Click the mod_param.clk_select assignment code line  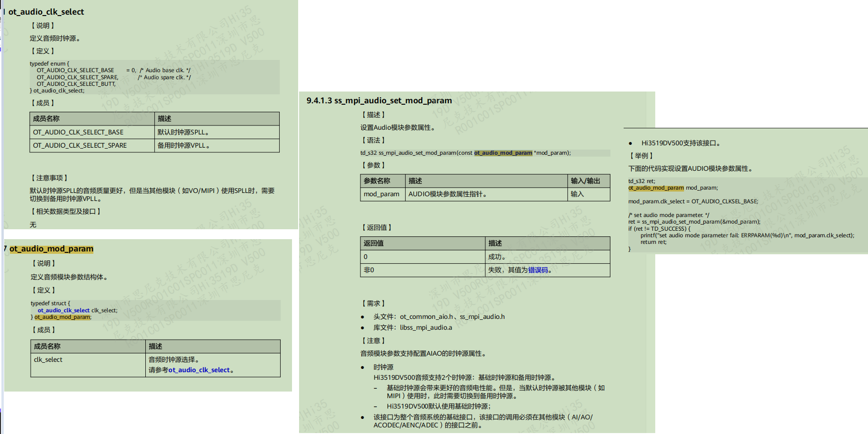pos(693,201)
